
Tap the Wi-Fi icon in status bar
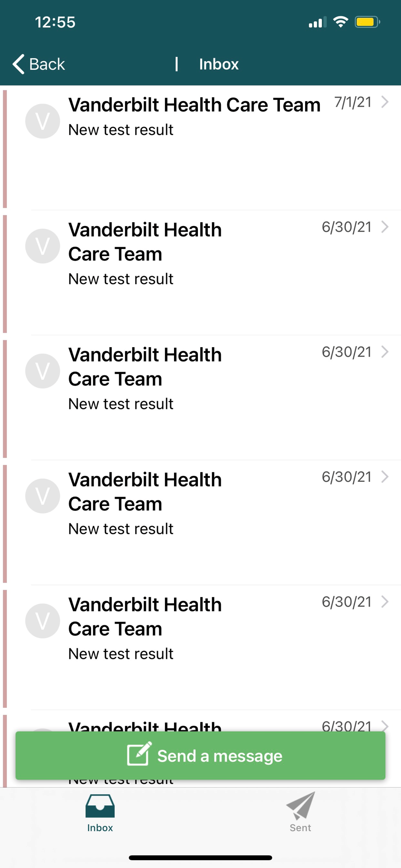[341, 22]
